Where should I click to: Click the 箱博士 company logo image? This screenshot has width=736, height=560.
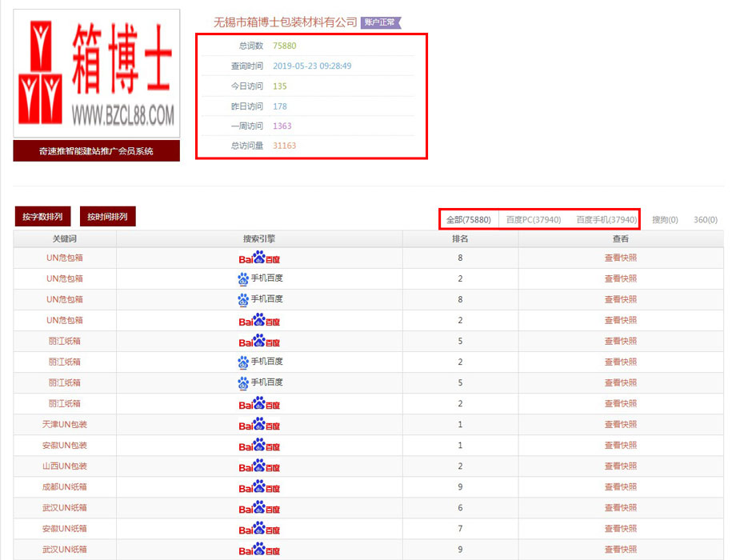97,74
